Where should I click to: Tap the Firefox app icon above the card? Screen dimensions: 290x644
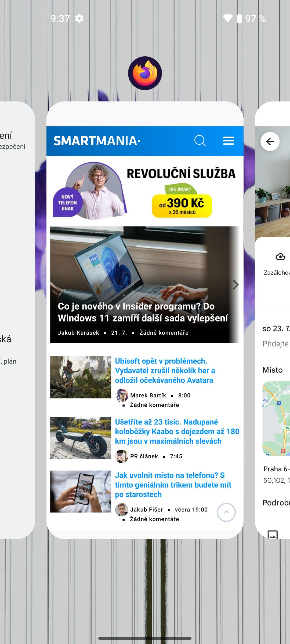pos(145,73)
